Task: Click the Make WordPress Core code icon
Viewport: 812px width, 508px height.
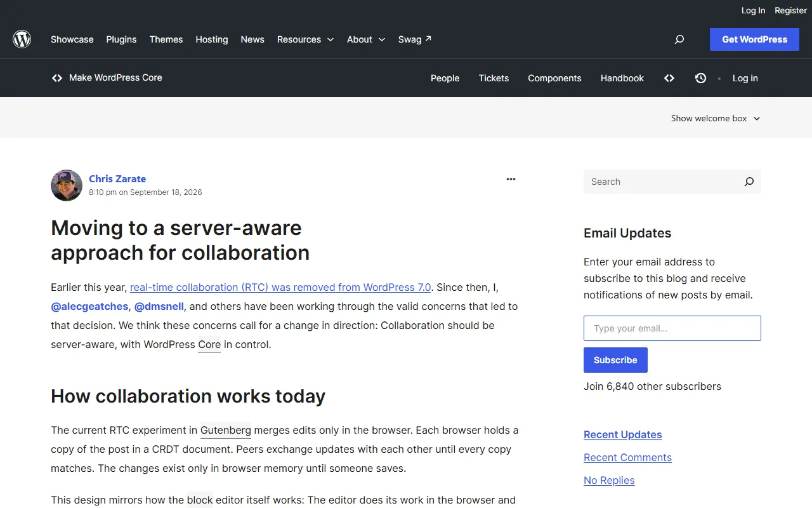Action: tap(57, 78)
